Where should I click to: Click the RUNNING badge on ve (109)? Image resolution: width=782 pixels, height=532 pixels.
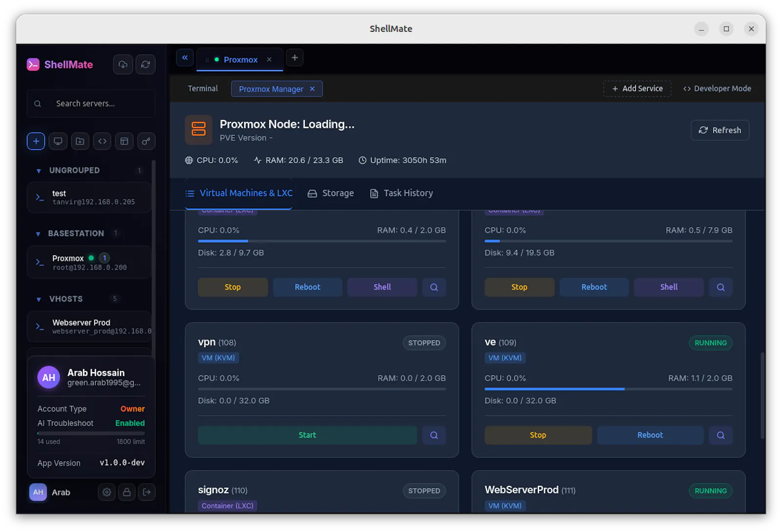pos(711,343)
